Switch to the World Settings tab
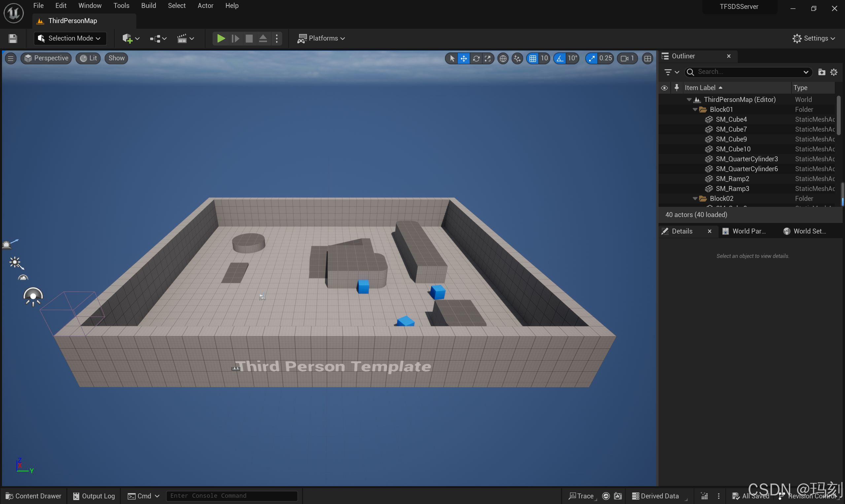Viewport: 845px width, 504px height. pyautogui.click(x=805, y=231)
